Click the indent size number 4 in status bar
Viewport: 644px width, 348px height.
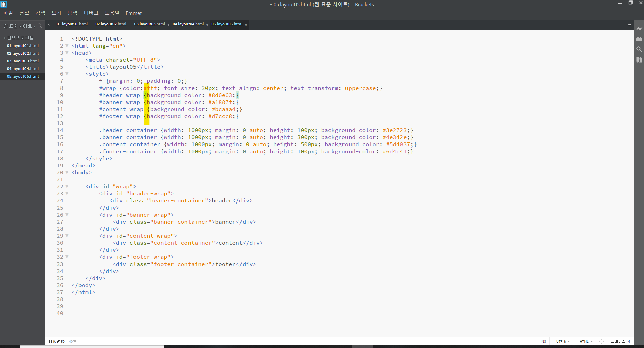(x=629, y=341)
